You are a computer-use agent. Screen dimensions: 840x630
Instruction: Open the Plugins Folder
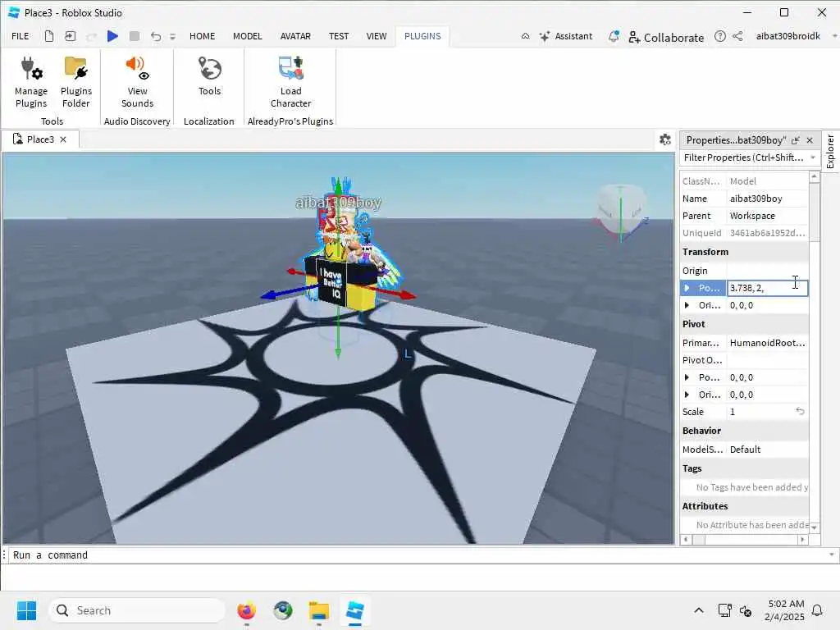(x=76, y=83)
